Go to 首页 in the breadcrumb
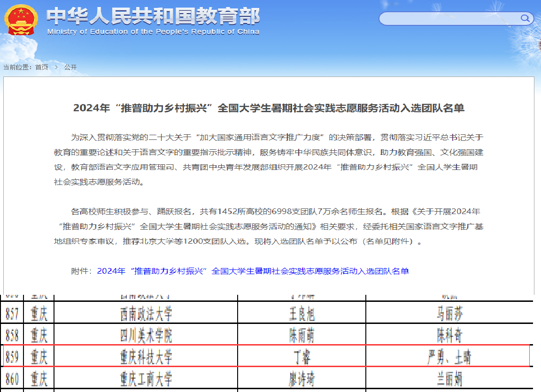 tap(41, 67)
